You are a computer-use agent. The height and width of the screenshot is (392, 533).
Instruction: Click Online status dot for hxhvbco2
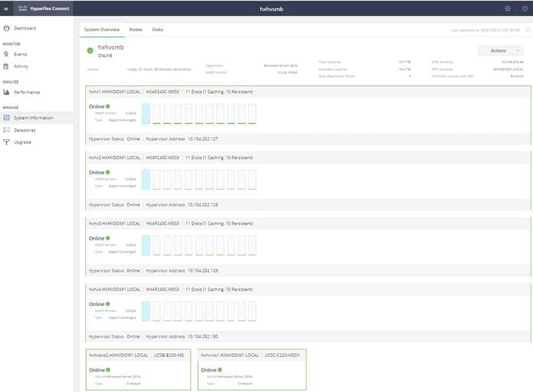pos(108,370)
